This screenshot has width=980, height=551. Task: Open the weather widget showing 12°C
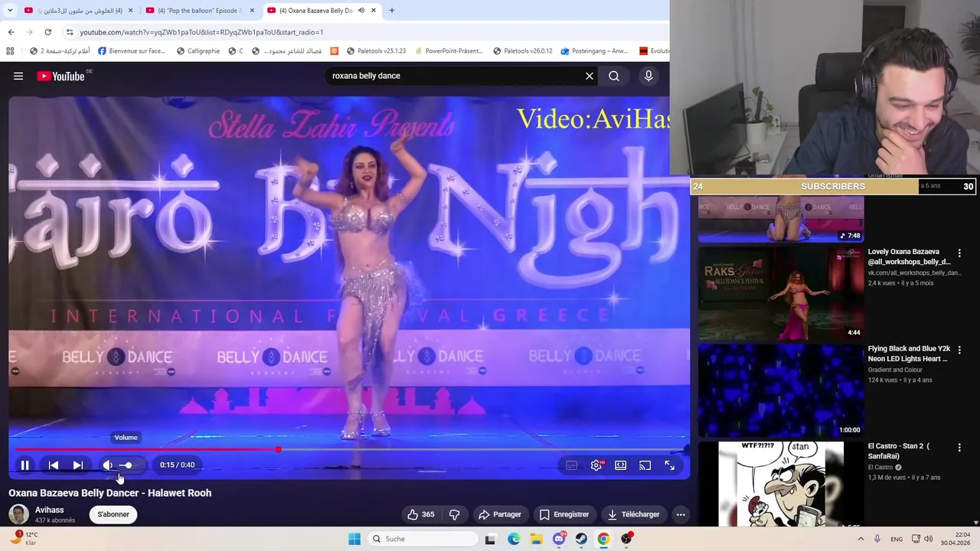click(23, 539)
